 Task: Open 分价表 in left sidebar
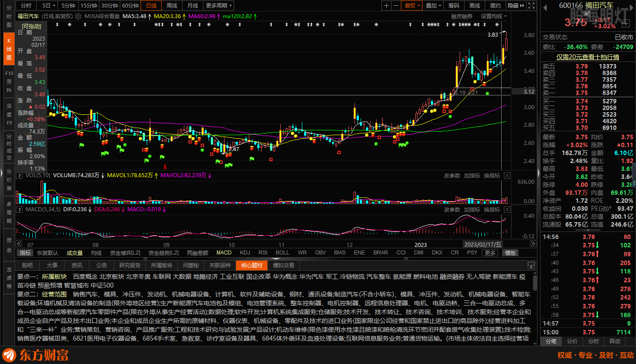(9, 179)
